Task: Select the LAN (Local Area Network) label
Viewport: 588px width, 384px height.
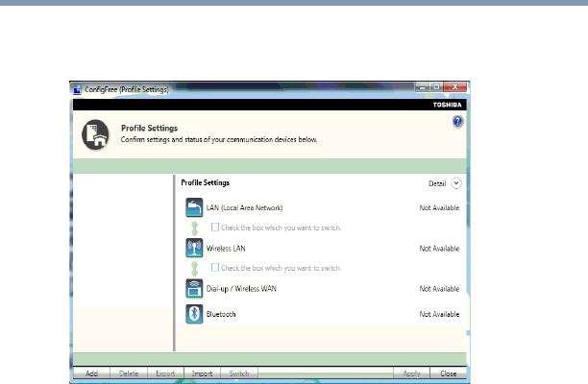Action: click(244, 208)
